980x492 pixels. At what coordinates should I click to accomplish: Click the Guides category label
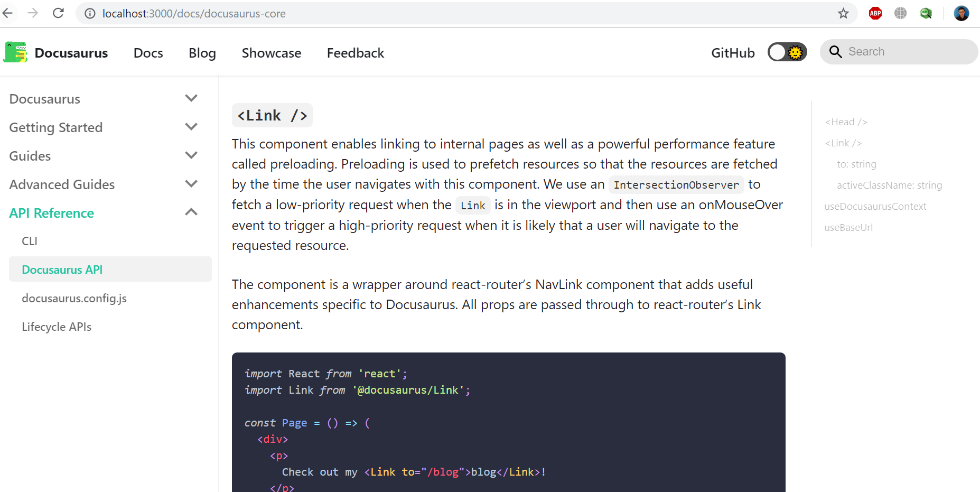(x=30, y=156)
